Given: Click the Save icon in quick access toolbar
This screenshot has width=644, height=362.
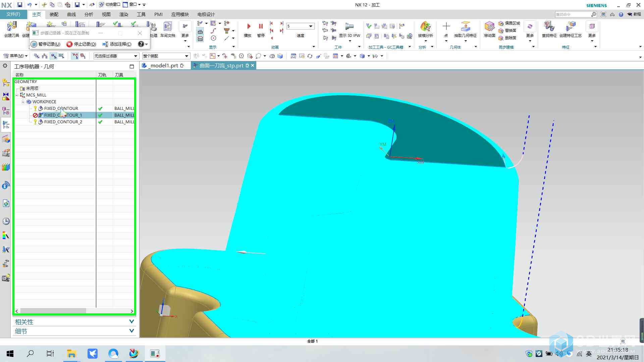Looking at the screenshot, I should [x=20, y=5].
